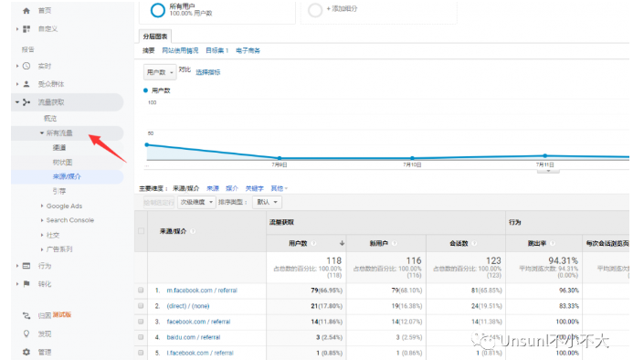Click the 所有用户 segment circle
This screenshot has width=644, height=360.
click(x=158, y=10)
